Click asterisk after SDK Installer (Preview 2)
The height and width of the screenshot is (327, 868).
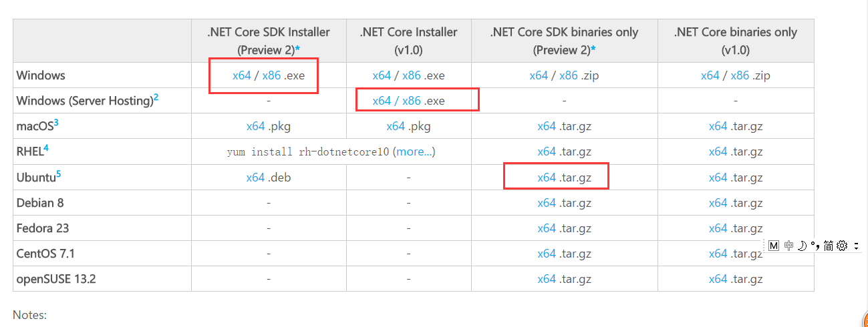(x=297, y=50)
